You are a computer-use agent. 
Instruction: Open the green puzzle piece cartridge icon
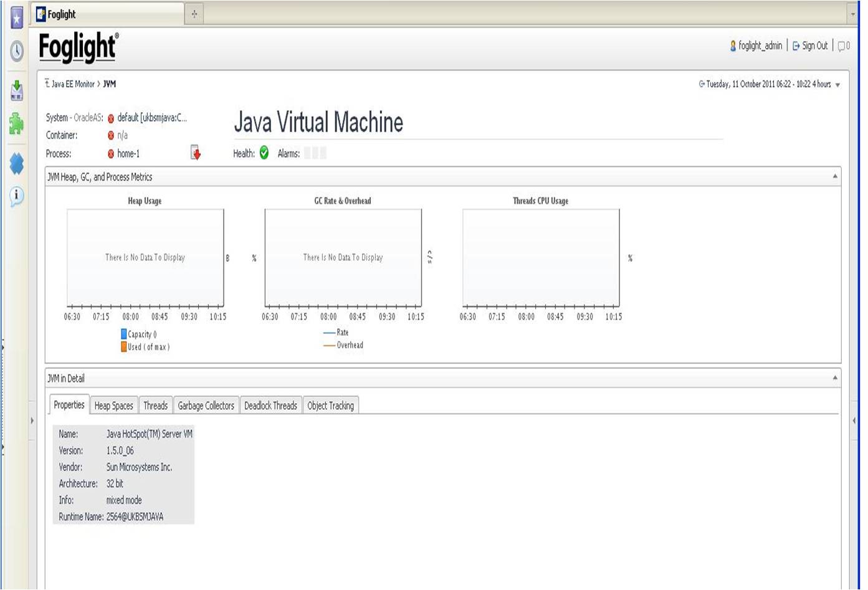coord(17,123)
